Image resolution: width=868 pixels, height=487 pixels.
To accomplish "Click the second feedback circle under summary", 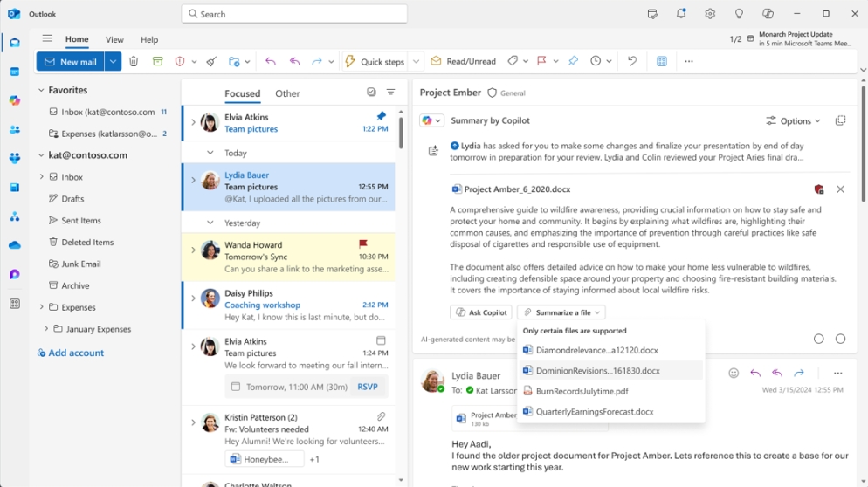I will [840, 339].
